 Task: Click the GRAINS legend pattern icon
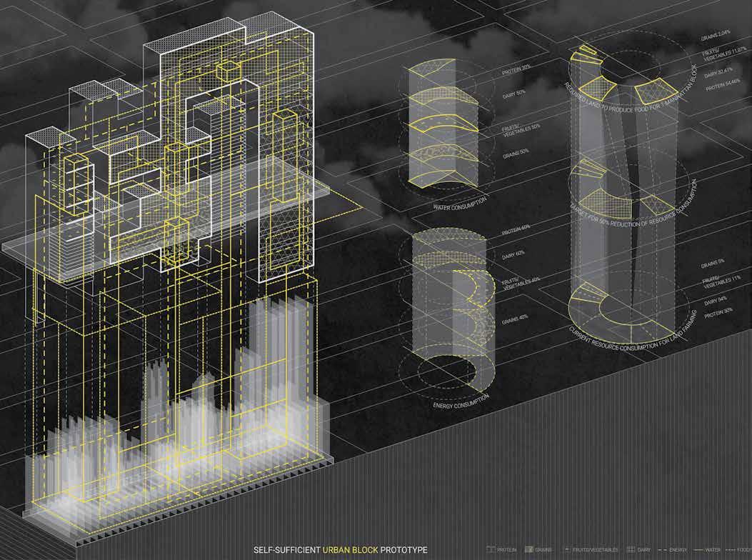pos(529,549)
